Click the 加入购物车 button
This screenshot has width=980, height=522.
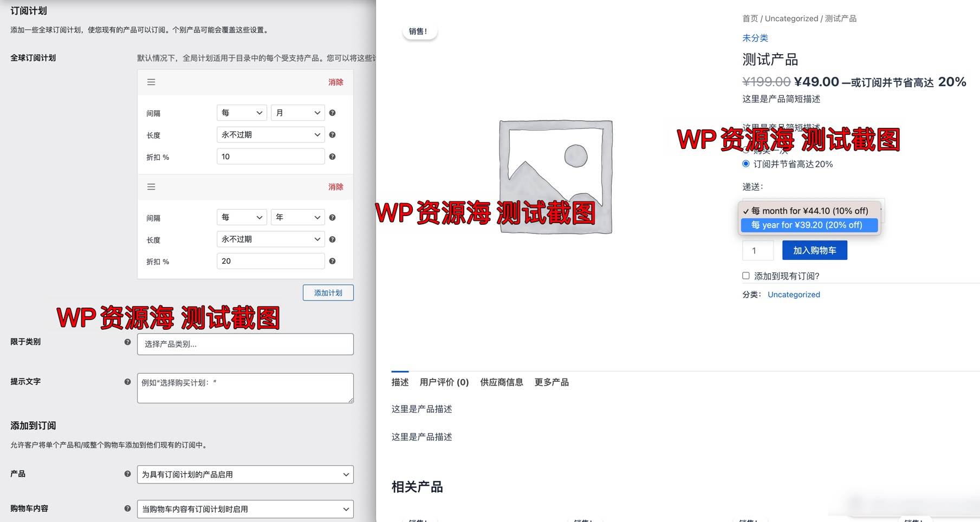[x=815, y=250]
